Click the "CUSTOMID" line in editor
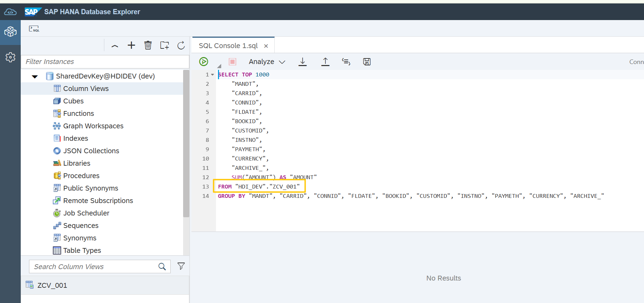 [x=250, y=131]
